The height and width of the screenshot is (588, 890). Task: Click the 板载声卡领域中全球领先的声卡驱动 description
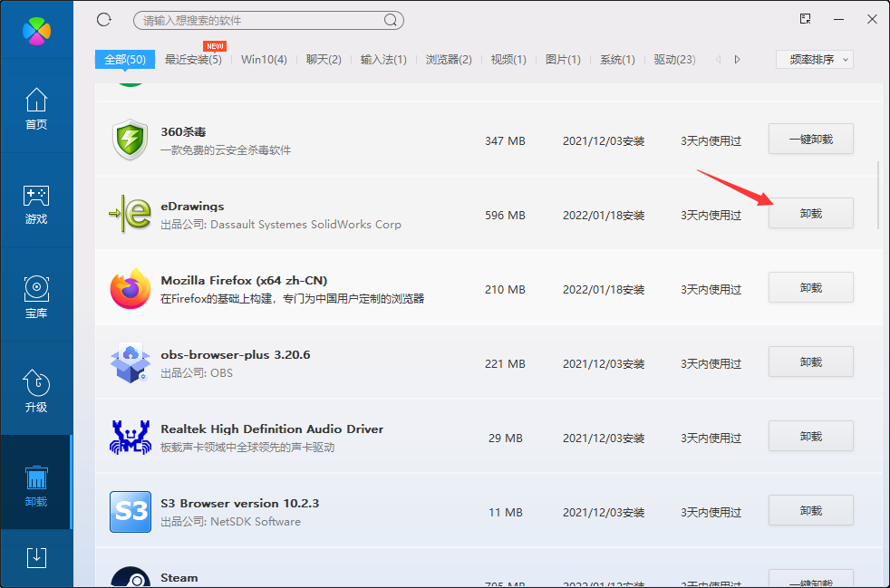tap(247, 448)
